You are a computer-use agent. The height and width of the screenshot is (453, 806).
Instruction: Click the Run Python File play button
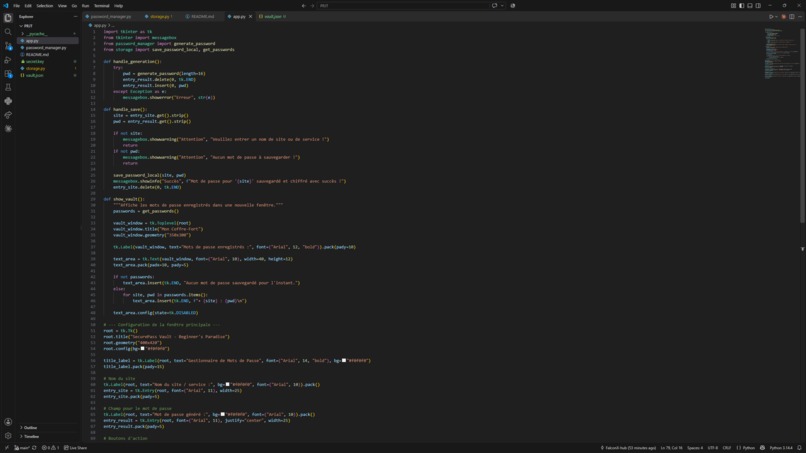point(771,16)
